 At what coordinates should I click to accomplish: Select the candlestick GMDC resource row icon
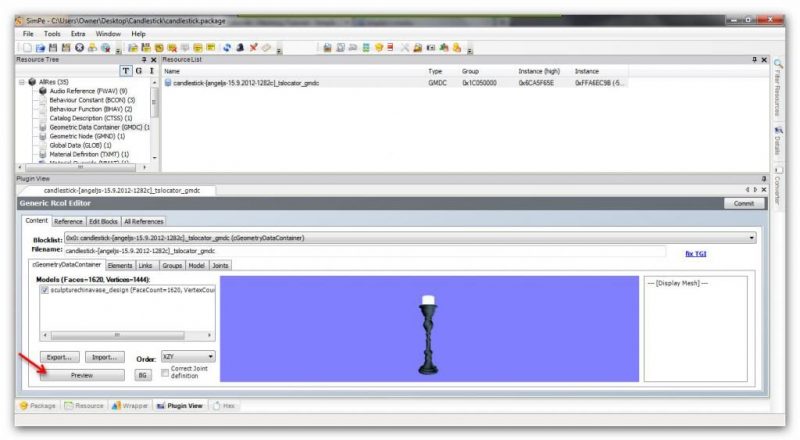click(168, 83)
